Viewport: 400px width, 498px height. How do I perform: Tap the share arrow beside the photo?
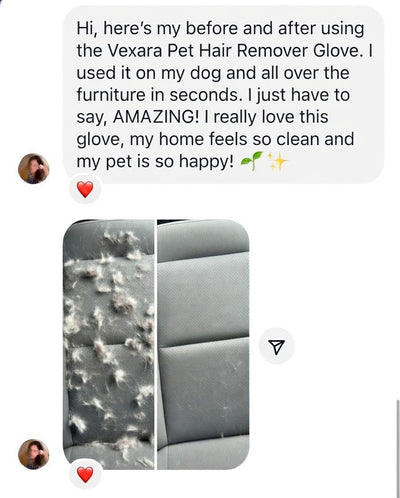276,346
